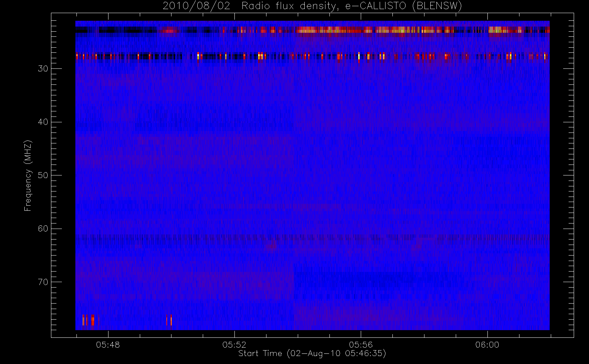Screen dimensions: 589x364
Task: Click the 40 frequency tick label
Action: click(43, 122)
